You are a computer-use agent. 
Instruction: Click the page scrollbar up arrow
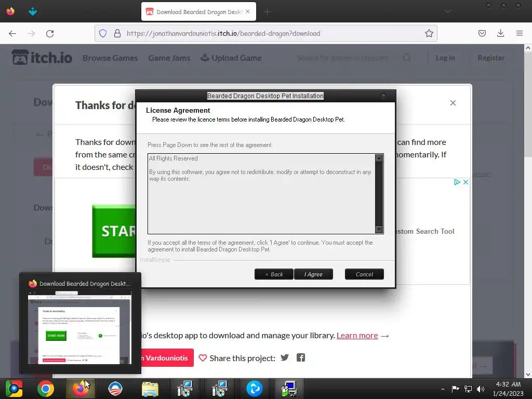click(x=528, y=48)
